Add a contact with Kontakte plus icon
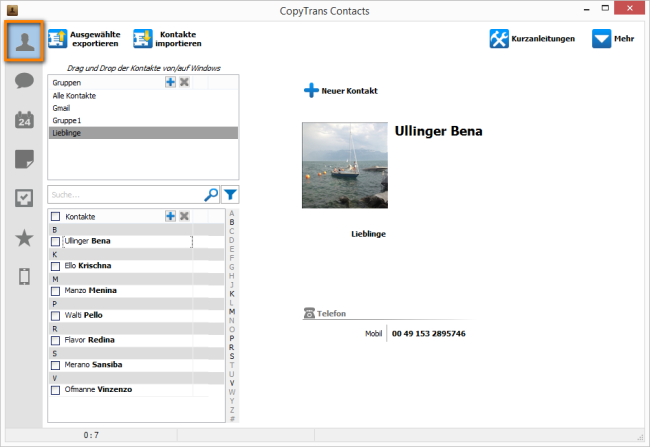Viewport: 650px width, 447px height. [x=170, y=216]
